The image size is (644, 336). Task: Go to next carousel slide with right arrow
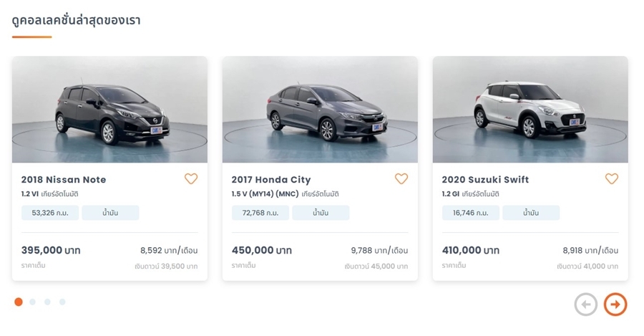click(615, 304)
